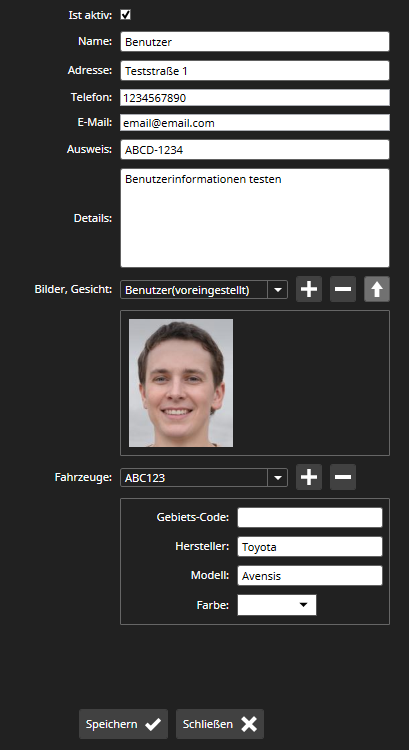Focus the Ausweis field ABCD-1234
This screenshot has height=750, width=409.
[x=255, y=150]
